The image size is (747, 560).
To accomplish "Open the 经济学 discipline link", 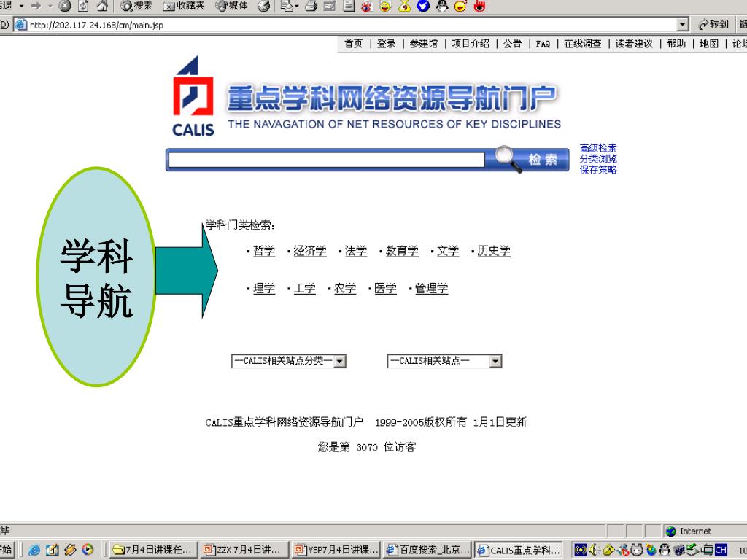I will pyautogui.click(x=309, y=251).
